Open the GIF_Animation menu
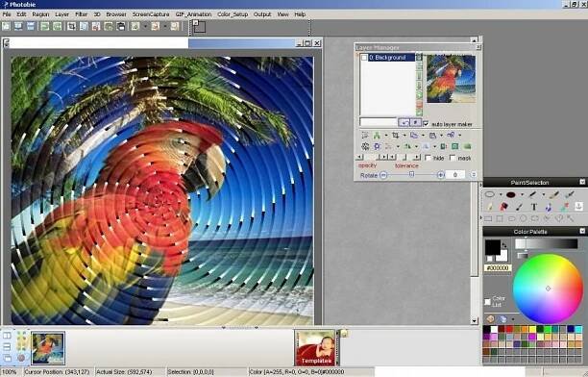The image size is (588, 377). click(x=193, y=14)
